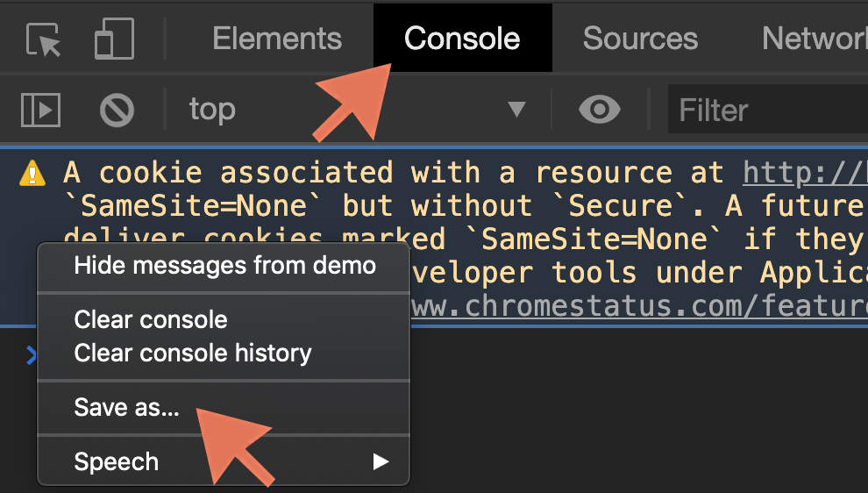Select the Console tab
The width and height of the screenshot is (868, 493).
point(462,39)
